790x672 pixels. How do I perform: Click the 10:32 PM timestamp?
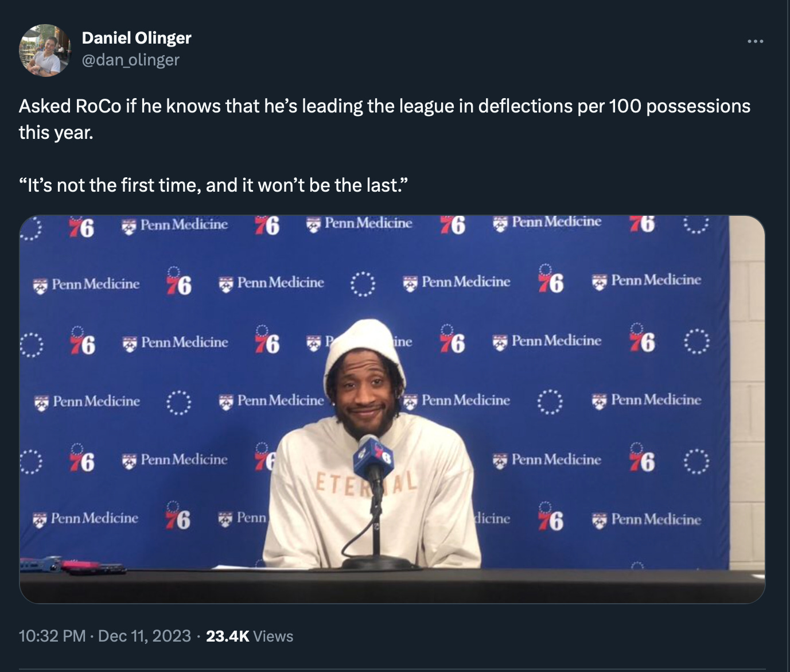pyautogui.click(x=52, y=636)
